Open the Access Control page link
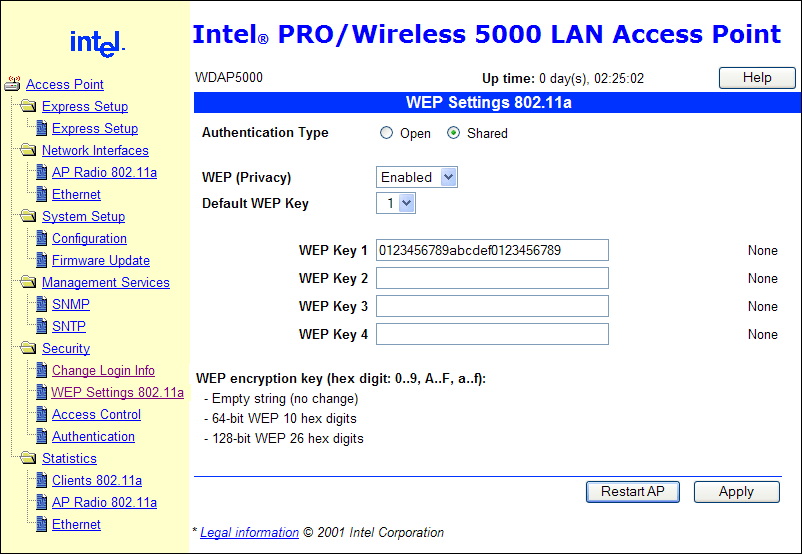Image resolution: width=802 pixels, height=554 pixels. 96,414
